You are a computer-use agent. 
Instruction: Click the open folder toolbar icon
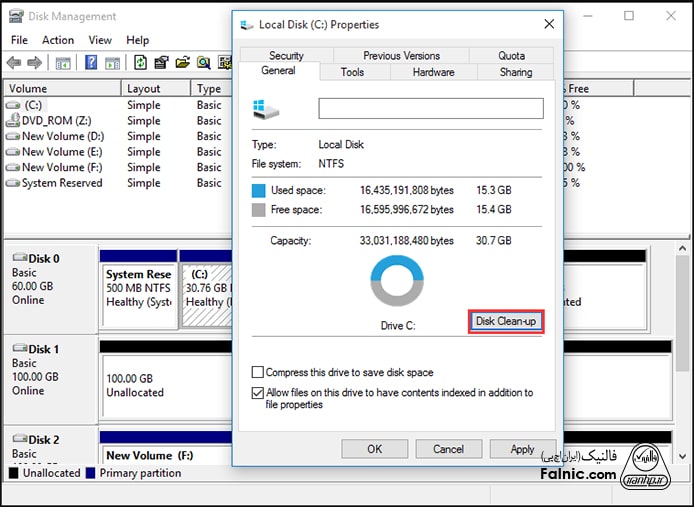pyautogui.click(x=182, y=62)
